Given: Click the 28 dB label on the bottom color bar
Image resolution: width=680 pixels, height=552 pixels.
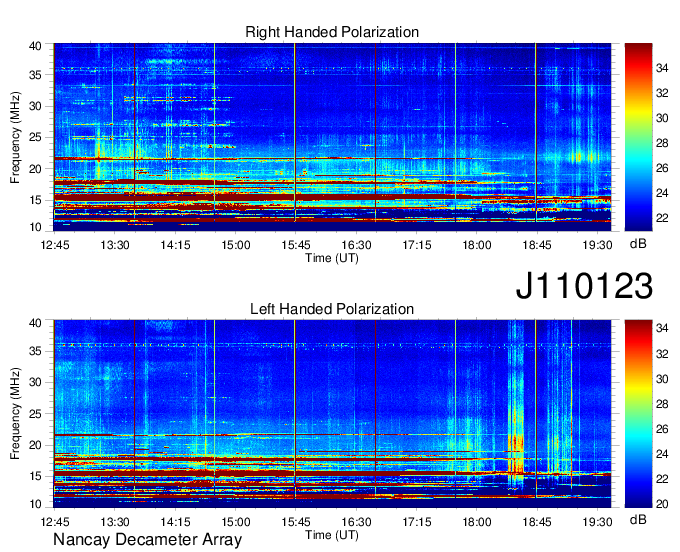Looking at the screenshot, I should point(662,404).
